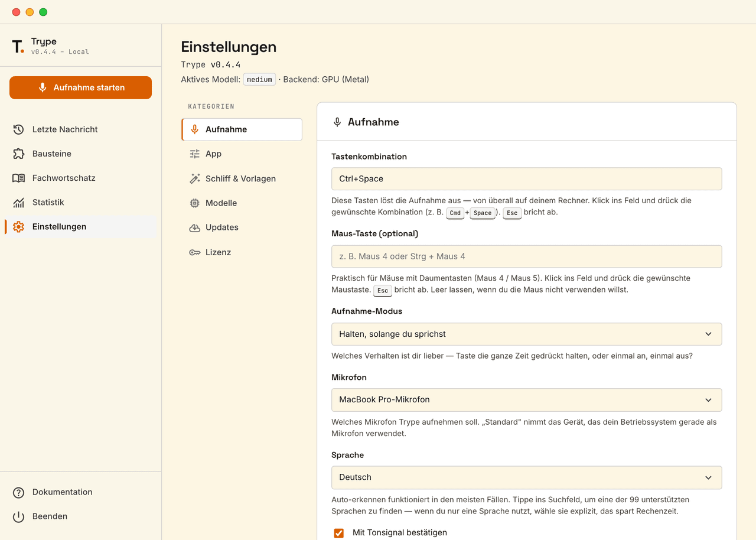
Task: Click the medium model badge
Action: point(259,79)
